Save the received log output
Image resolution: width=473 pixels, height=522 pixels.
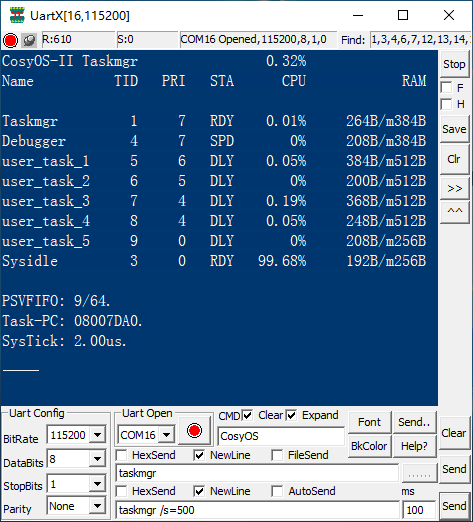pos(454,129)
